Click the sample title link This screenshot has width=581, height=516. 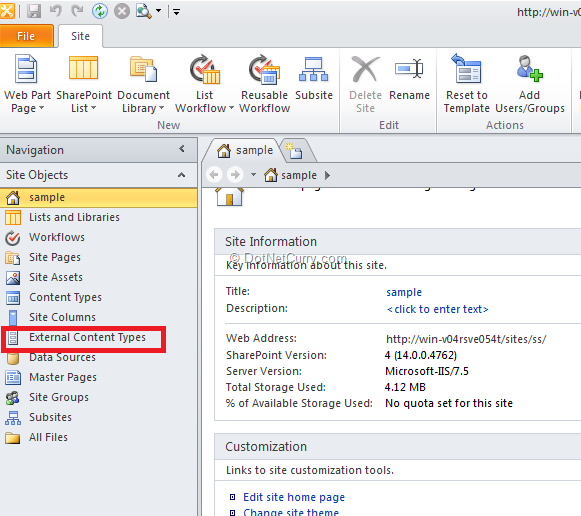tap(404, 292)
